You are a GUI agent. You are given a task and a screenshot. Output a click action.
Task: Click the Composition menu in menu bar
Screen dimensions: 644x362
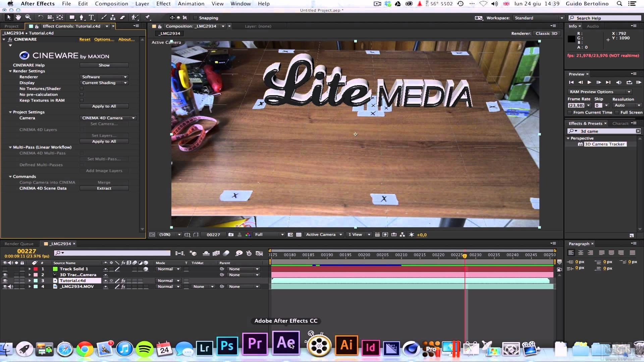[111, 4]
